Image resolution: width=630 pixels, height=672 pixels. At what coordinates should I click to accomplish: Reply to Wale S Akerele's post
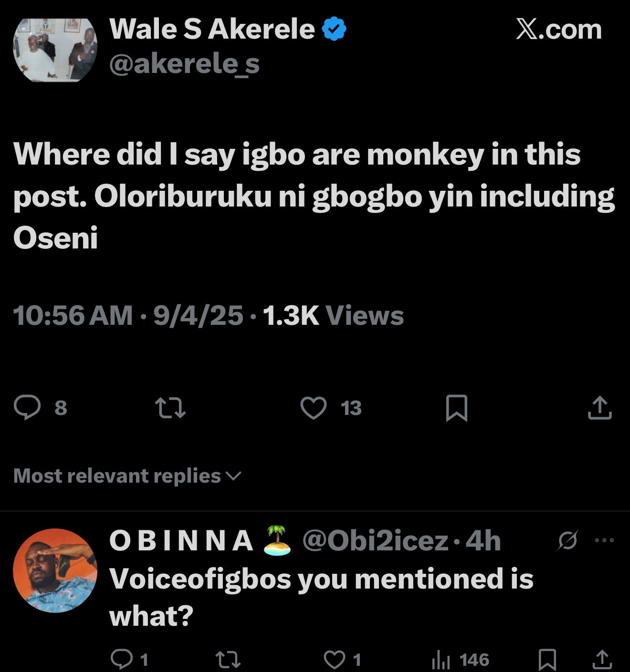[x=27, y=408]
